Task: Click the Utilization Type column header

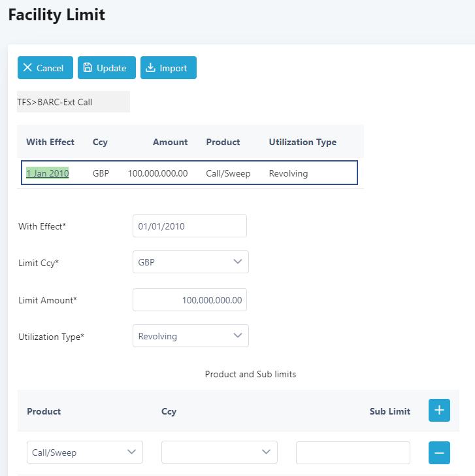Action: [x=303, y=142]
